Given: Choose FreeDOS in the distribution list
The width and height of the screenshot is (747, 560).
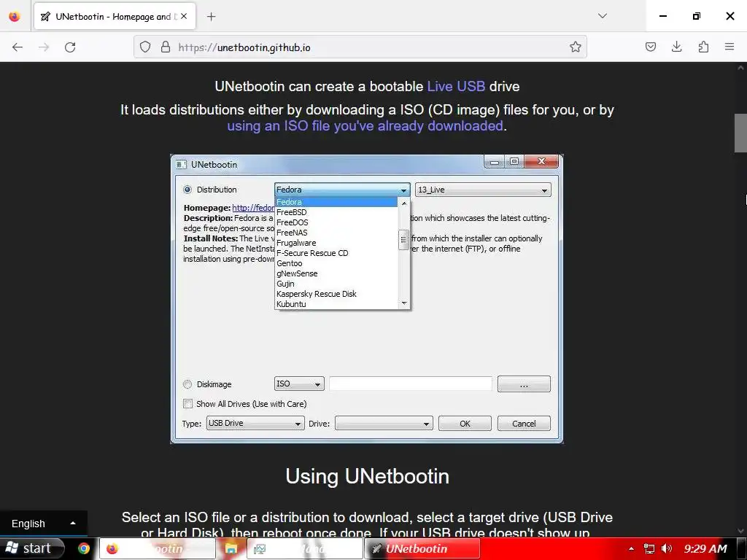Looking at the screenshot, I should click(336, 222).
